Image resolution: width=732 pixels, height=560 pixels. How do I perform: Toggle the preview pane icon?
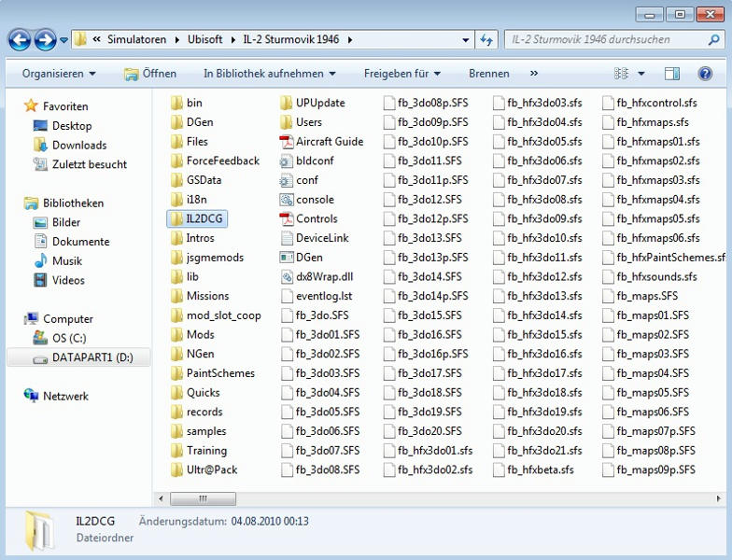pyautogui.click(x=672, y=74)
